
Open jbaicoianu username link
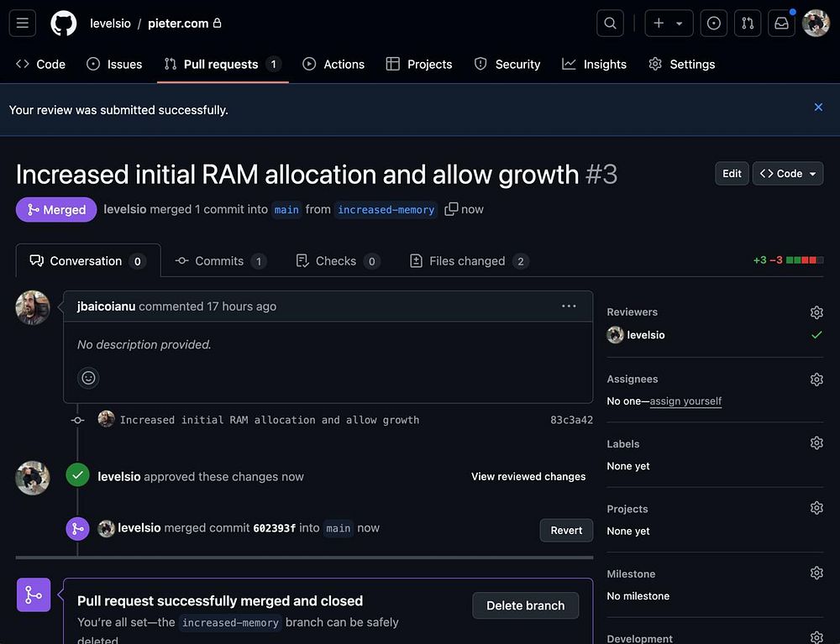[x=106, y=306]
